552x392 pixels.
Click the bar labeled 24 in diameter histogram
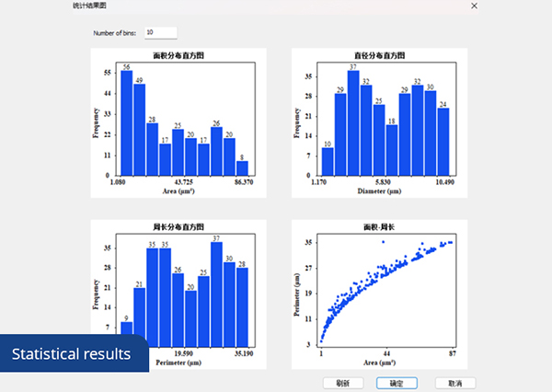[x=443, y=142]
